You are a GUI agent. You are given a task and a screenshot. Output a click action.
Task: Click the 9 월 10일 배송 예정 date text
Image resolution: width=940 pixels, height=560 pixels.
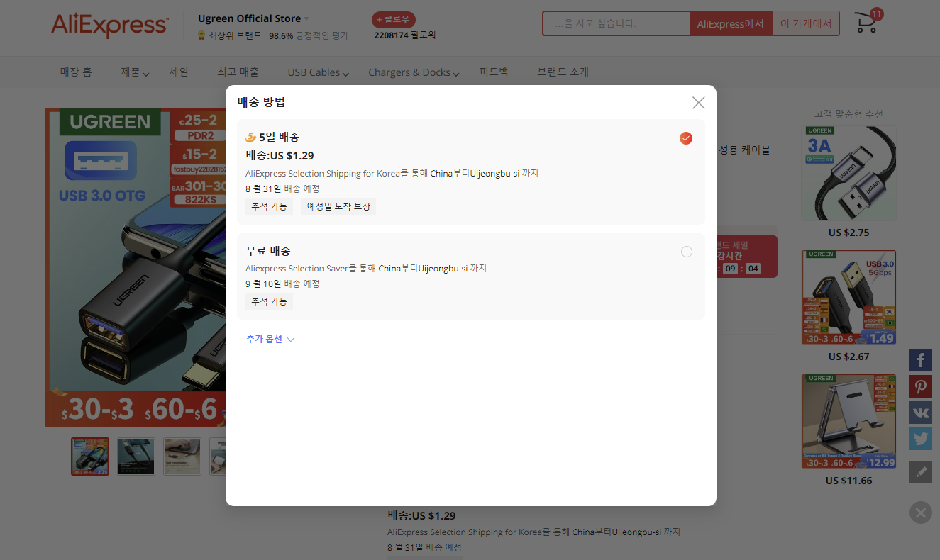pos(282,284)
